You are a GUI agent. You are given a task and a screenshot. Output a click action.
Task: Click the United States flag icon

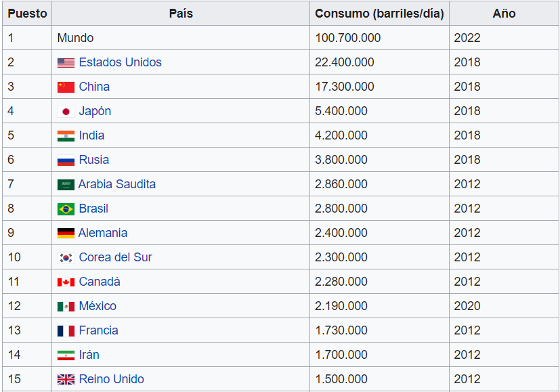pos(65,62)
